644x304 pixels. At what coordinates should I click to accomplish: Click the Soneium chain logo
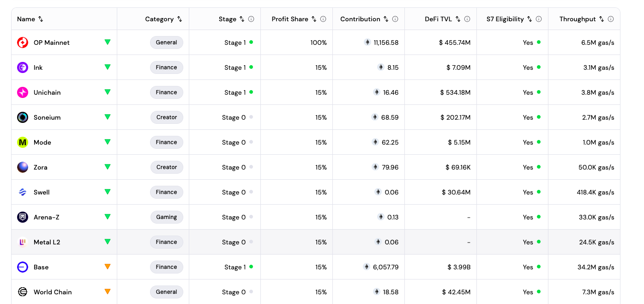point(23,117)
